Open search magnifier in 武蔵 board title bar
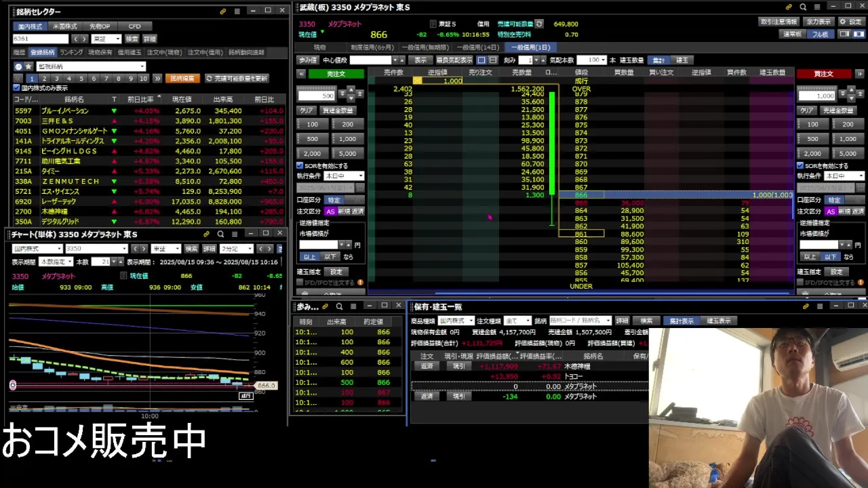The width and height of the screenshot is (868, 488). pyautogui.click(x=803, y=7)
